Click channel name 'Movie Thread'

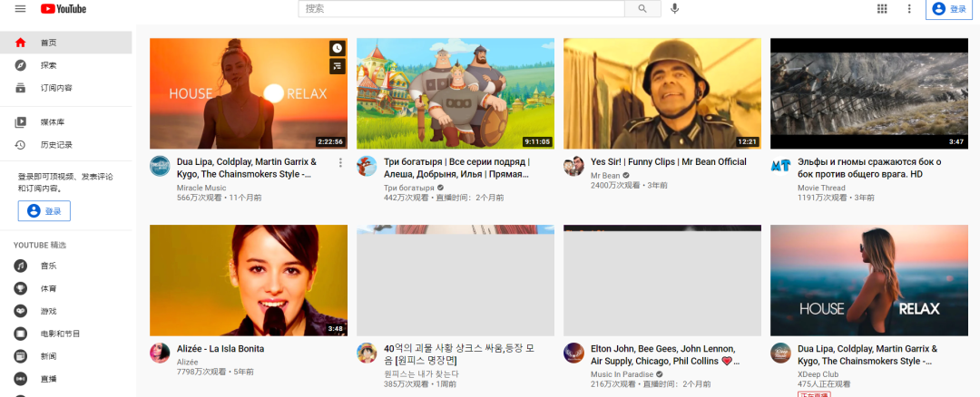(x=821, y=188)
